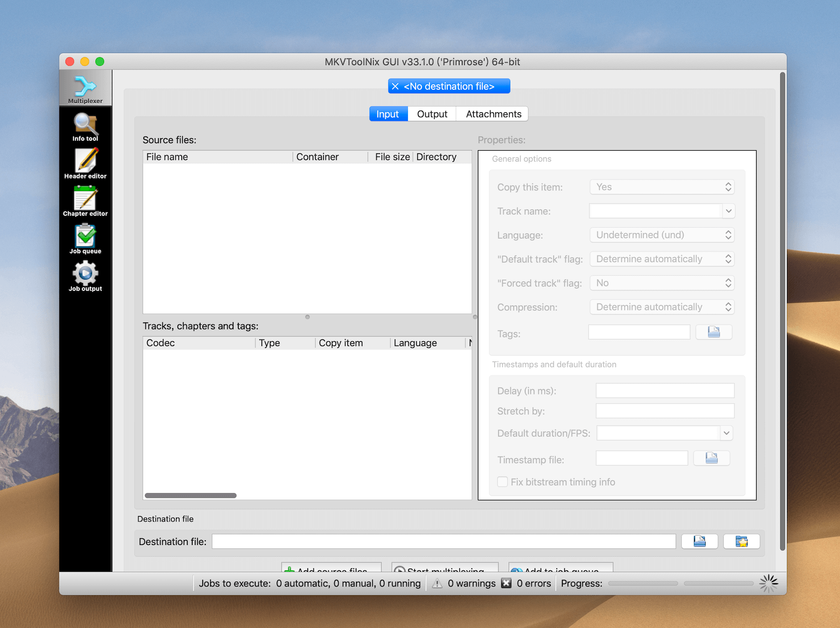Click the Type column header

coord(285,343)
